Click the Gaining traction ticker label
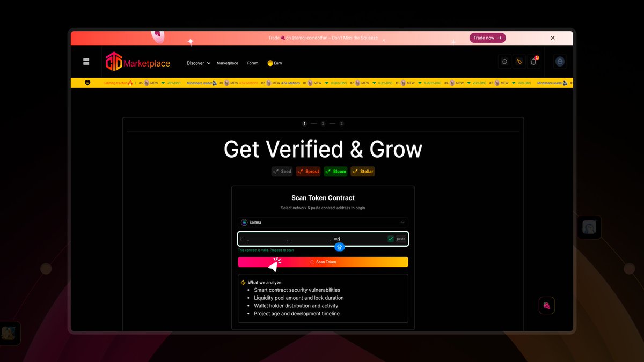The height and width of the screenshot is (362, 644). point(118,83)
